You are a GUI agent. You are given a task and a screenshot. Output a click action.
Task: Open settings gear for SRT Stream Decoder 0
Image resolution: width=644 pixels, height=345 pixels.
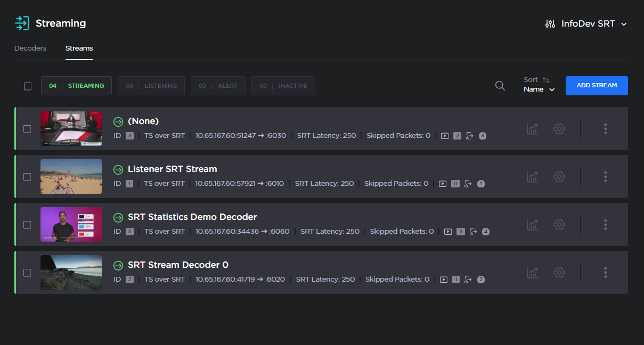(x=559, y=272)
